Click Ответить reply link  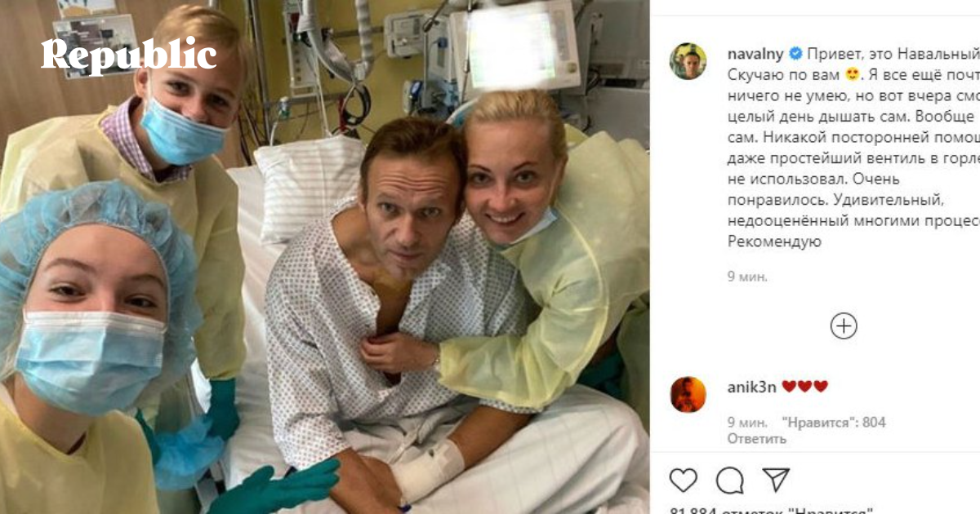pyautogui.click(x=757, y=438)
